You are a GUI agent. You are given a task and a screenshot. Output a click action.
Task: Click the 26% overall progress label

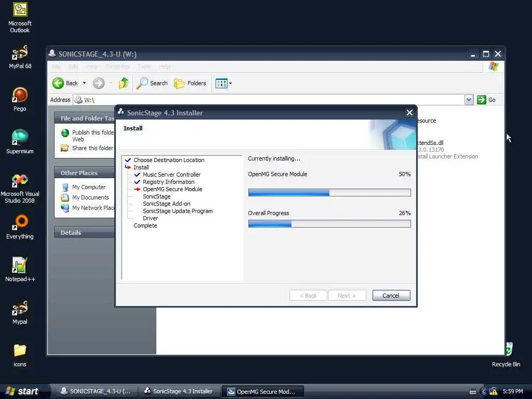(404, 213)
